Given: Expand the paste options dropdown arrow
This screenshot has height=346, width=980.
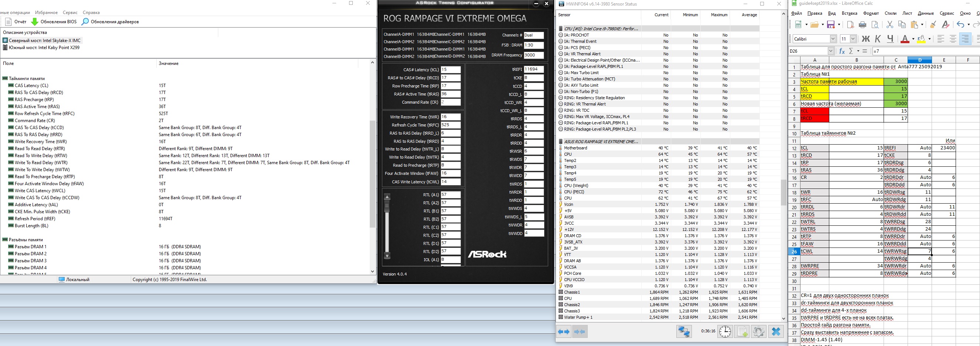Looking at the screenshot, I should click(x=922, y=25).
